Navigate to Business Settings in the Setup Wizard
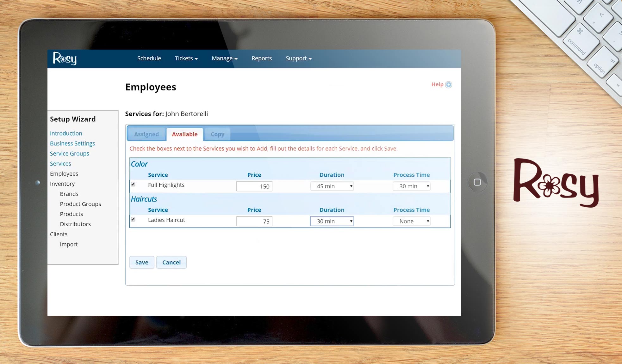The height and width of the screenshot is (364, 622). pyautogui.click(x=72, y=143)
